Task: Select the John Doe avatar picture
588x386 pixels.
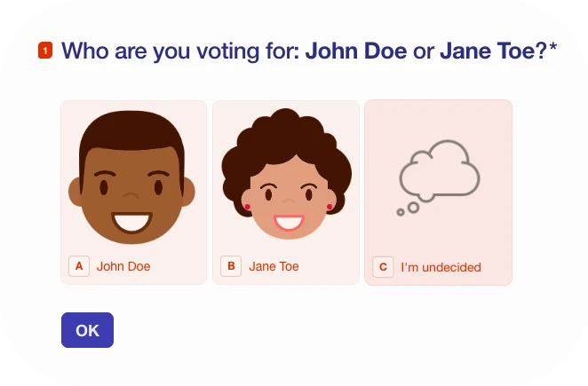Action: [132, 178]
